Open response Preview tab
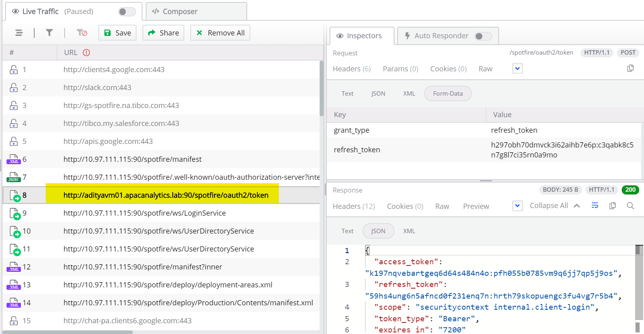 tap(476, 206)
